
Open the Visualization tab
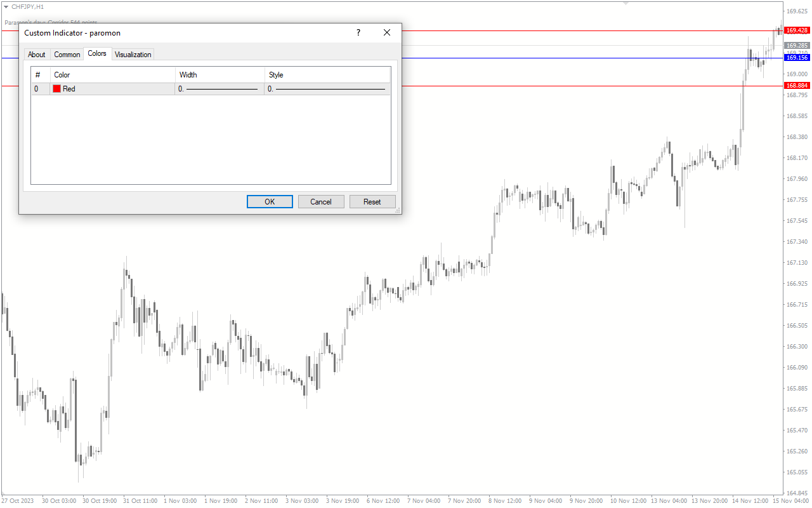pyautogui.click(x=133, y=55)
